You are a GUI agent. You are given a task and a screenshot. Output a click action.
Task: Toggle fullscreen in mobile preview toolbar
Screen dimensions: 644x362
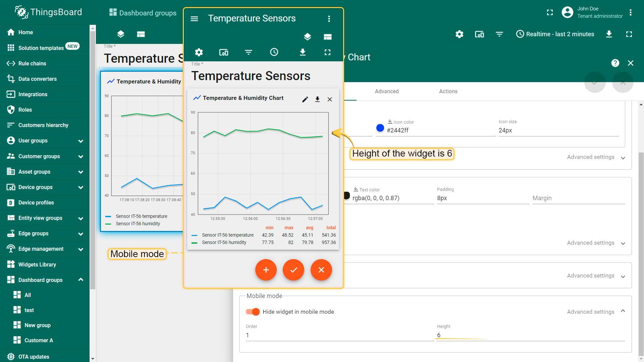327,52
